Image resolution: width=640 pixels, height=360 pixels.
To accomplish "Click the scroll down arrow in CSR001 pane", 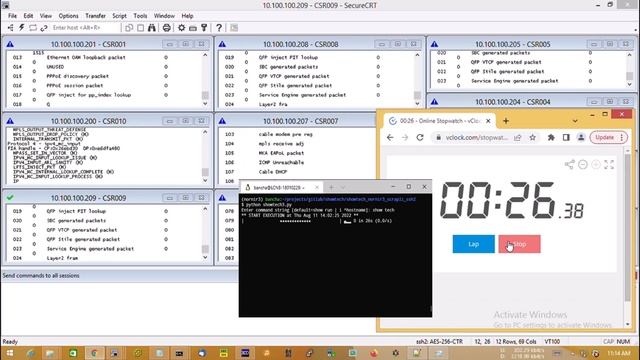I will coord(205,104).
